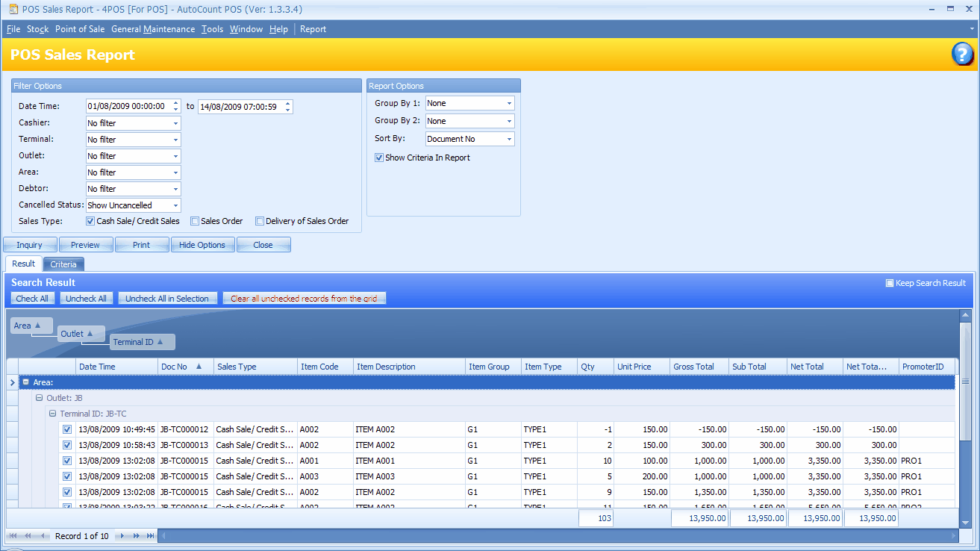Open the Help menu
Screen dimensions: 980x551
[x=278, y=29]
